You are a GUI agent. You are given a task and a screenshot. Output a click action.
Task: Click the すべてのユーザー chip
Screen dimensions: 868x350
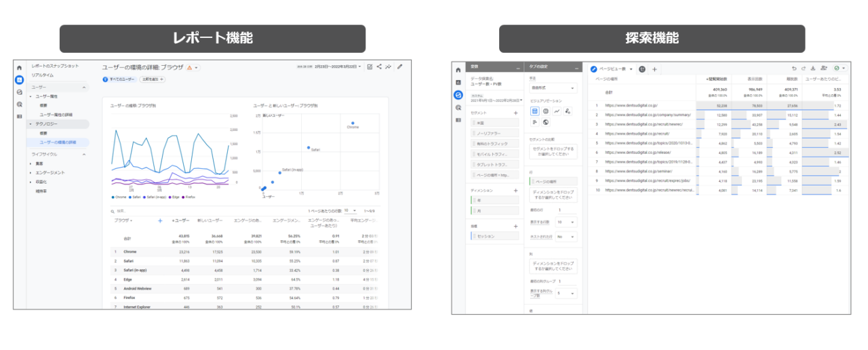[119, 79]
